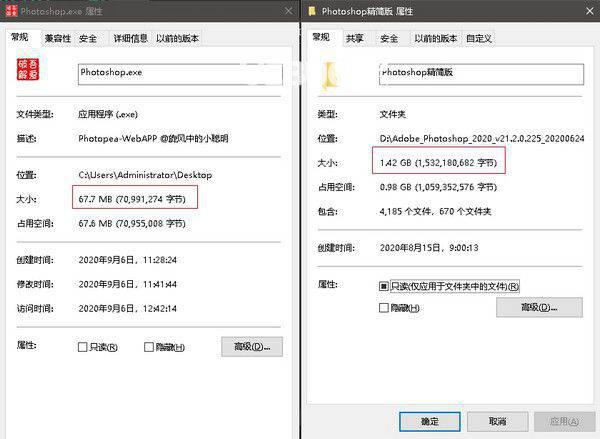Enable 隐藏(H) checkbox in Photoshop.exe window
This screenshot has width=600, height=439.
click(149, 347)
